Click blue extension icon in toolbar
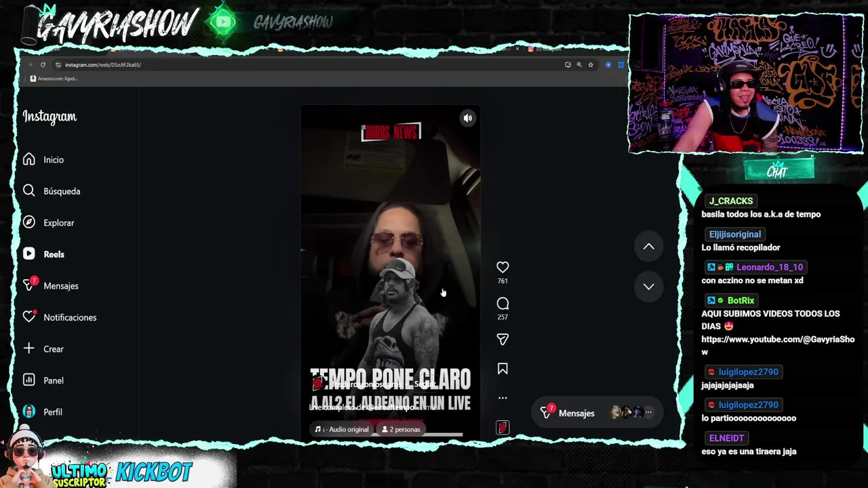This screenshot has width=868, height=488. [608, 65]
